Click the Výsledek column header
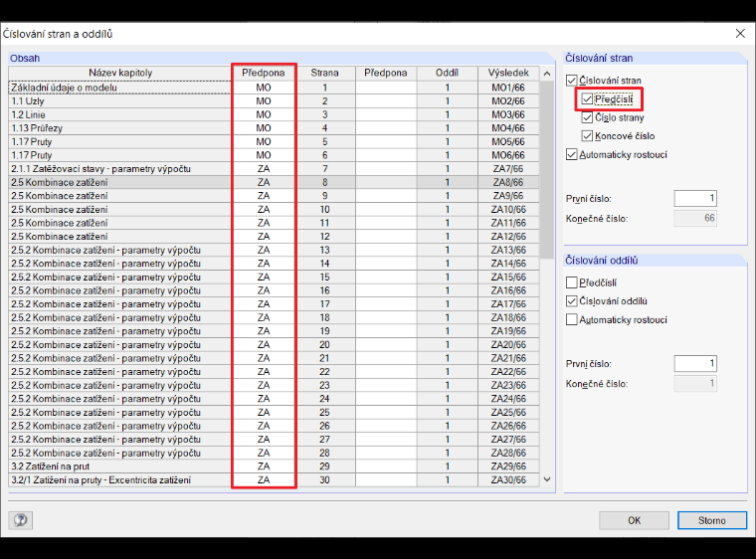The height and width of the screenshot is (559, 756). click(x=508, y=73)
